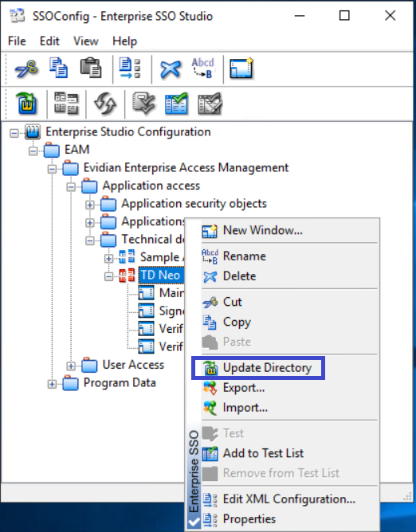
Task: Click the Enterprise Studio Configuration root icon
Action: point(33,131)
